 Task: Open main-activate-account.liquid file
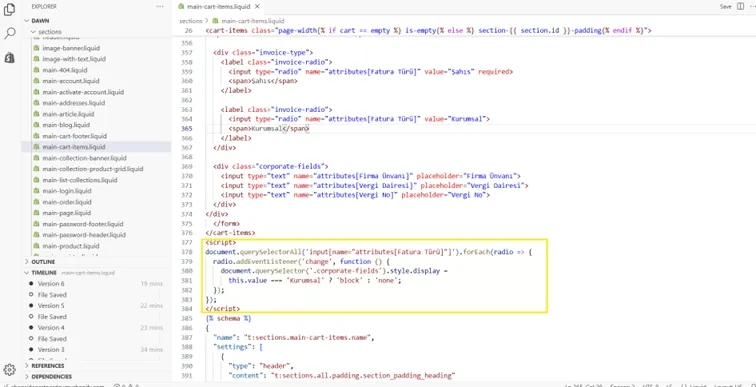tap(83, 92)
